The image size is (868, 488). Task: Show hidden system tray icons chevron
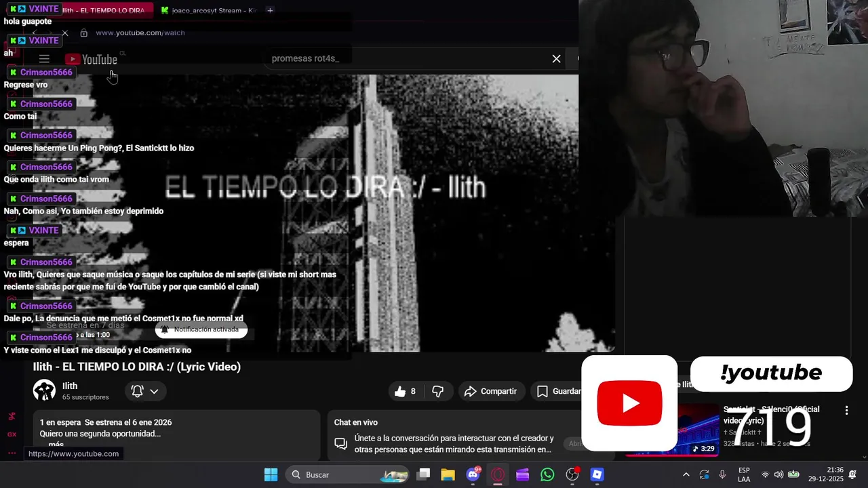tap(686, 474)
